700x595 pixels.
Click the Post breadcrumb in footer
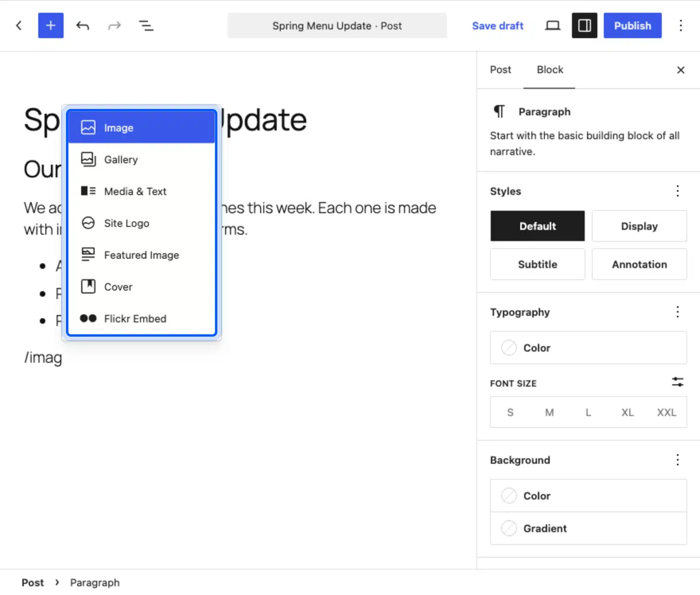[33, 582]
